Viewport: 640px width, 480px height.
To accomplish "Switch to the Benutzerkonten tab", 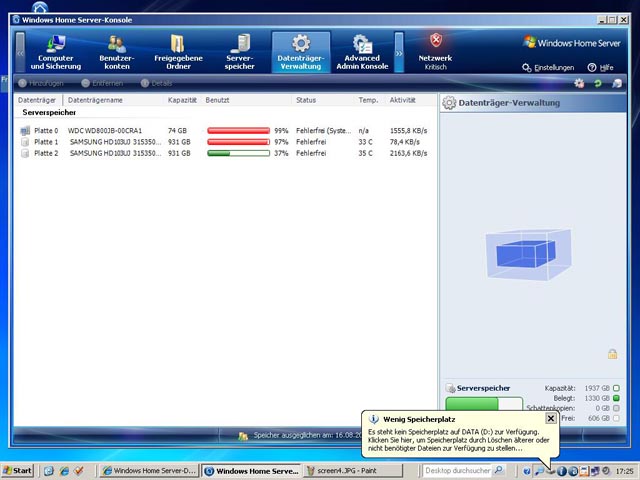I will tap(117, 53).
